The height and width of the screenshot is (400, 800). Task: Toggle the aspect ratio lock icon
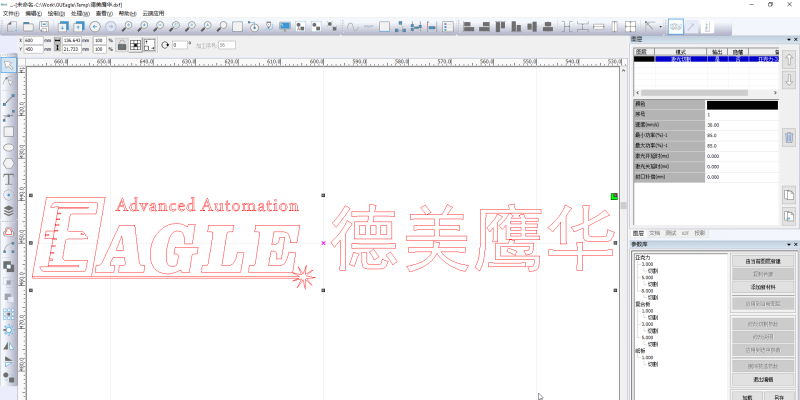tap(121, 45)
